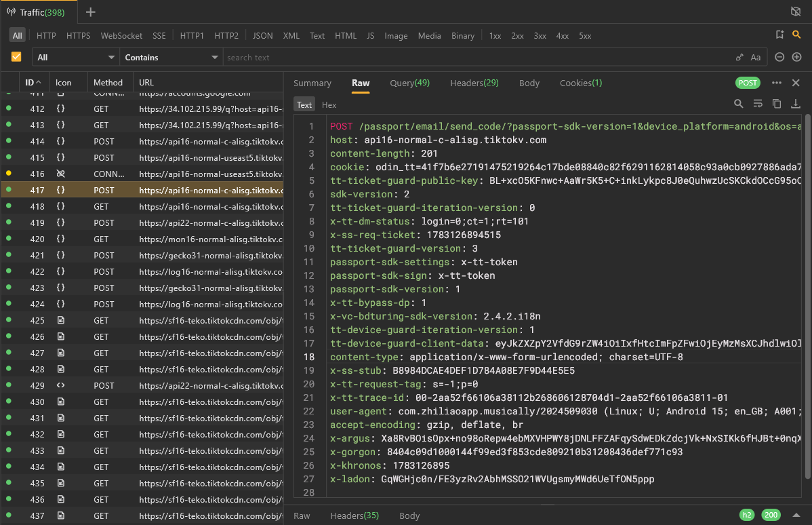
Task: Select the Text view mode
Action: [x=304, y=104]
